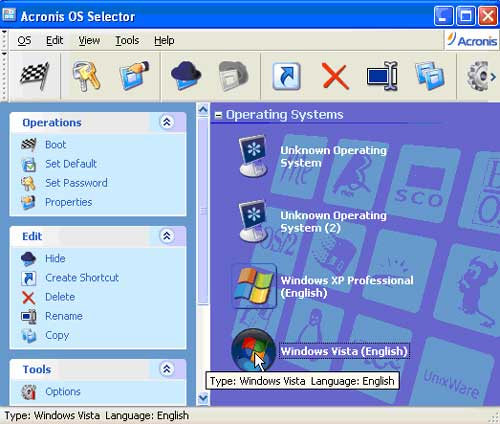This screenshot has height=424, width=500.
Task: Click the blue hat Hide toolbar icon
Action: click(x=186, y=76)
